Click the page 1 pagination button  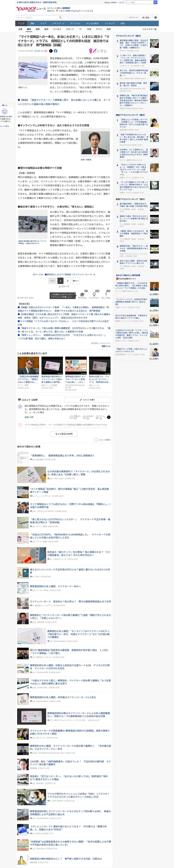pos(60,281)
